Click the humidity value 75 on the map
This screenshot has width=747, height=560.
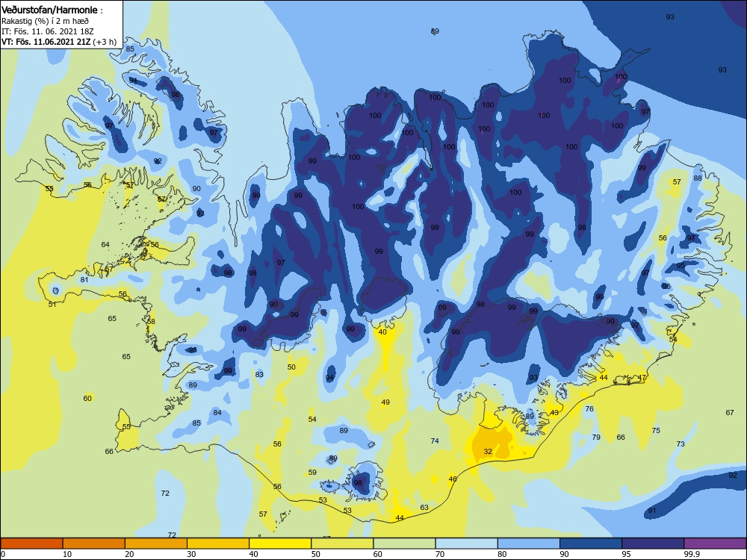(656, 431)
